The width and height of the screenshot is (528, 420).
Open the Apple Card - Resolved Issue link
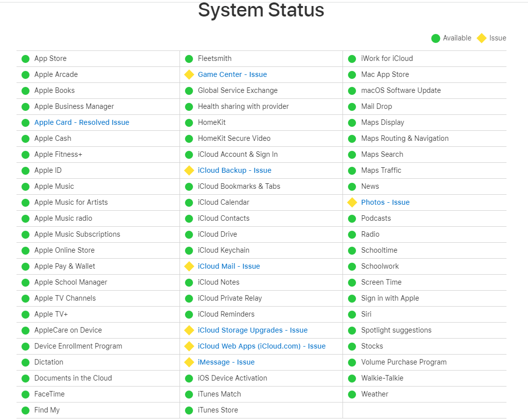(82, 122)
